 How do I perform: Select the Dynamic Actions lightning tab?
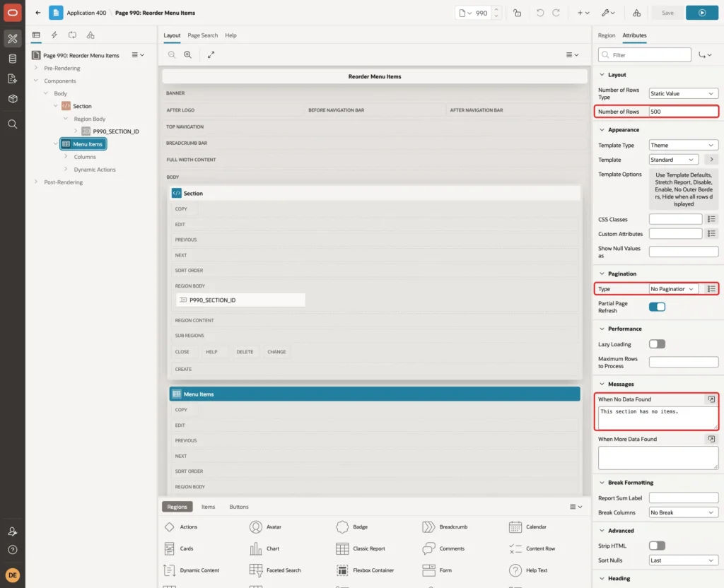[x=54, y=35]
